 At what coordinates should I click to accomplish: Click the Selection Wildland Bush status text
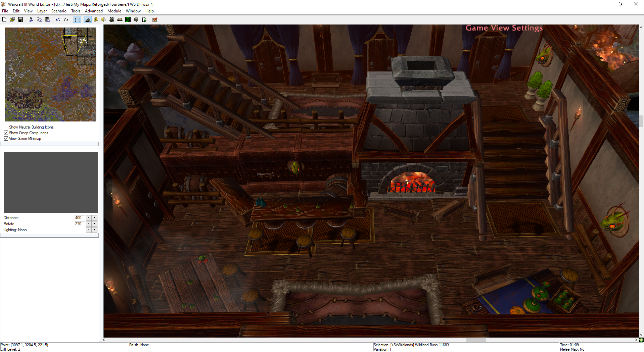click(411, 345)
